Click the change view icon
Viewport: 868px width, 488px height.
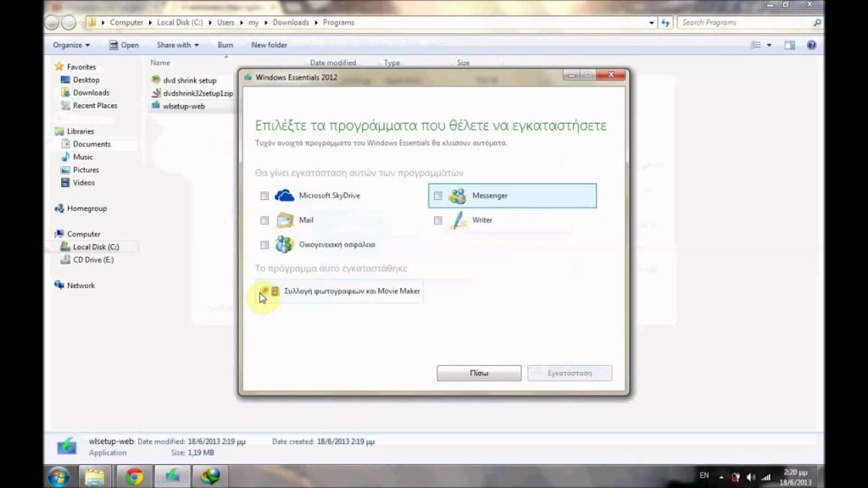point(756,45)
